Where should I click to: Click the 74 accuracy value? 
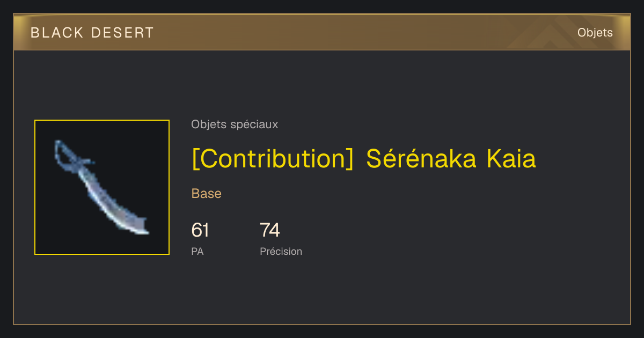[270, 230]
